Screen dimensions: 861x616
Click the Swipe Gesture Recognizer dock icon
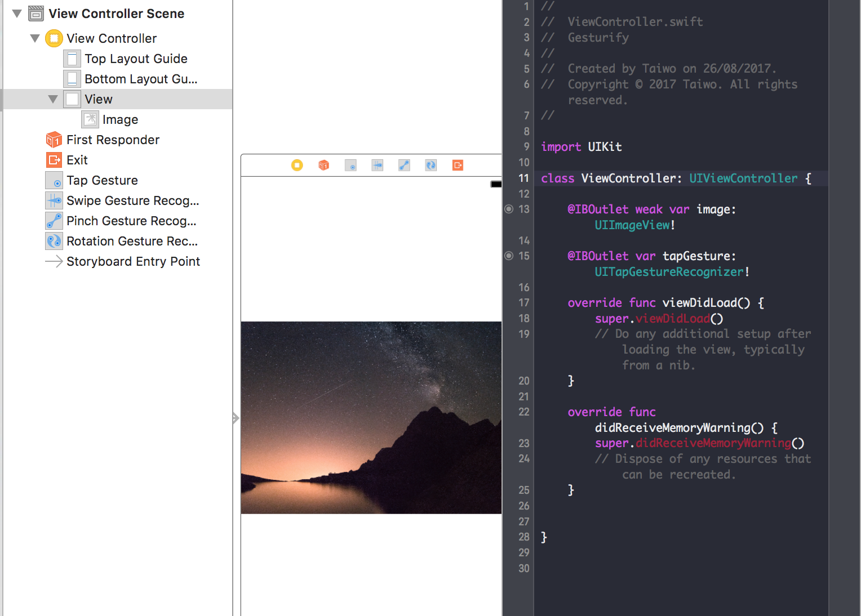click(377, 165)
